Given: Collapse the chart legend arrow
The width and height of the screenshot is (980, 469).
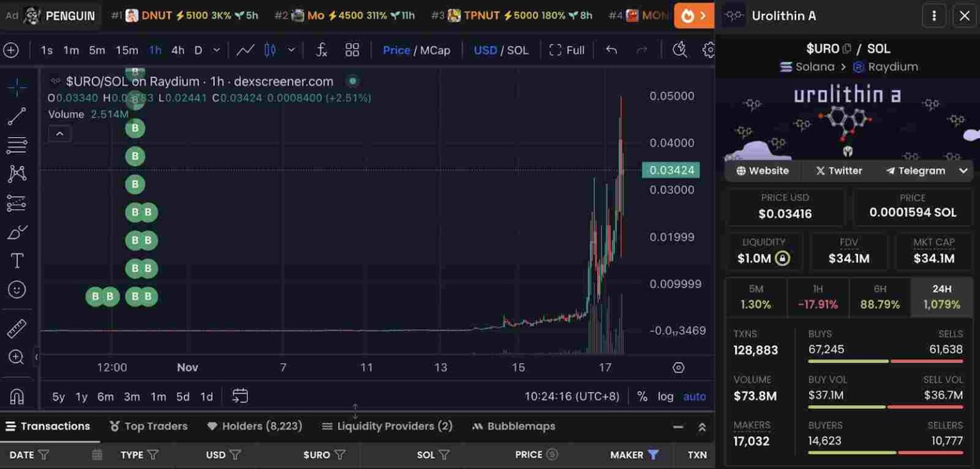Looking at the screenshot, I should pos(59,134).
